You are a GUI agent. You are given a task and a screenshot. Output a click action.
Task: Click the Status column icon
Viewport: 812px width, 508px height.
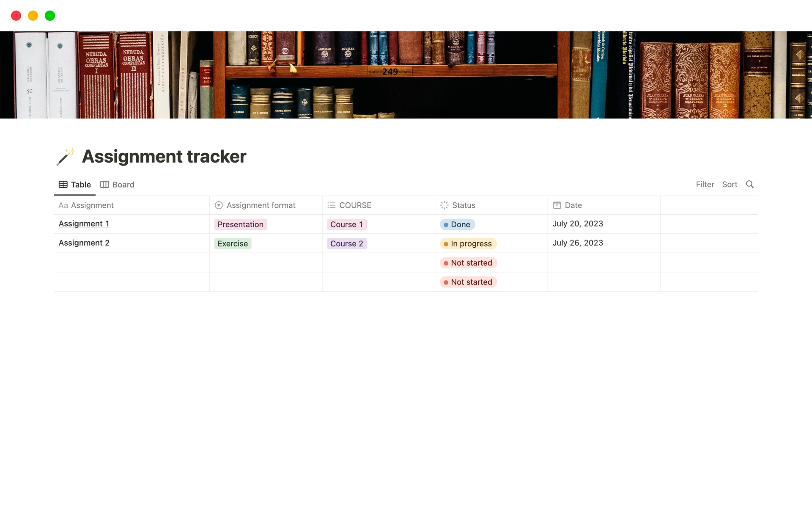pyautogui.click(x=444, y=205)
